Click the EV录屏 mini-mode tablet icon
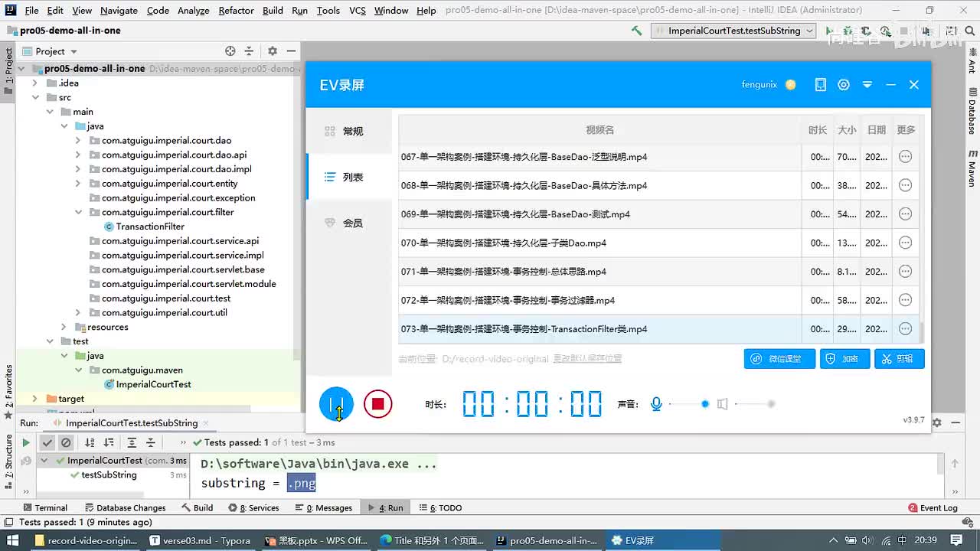 coord(821,85)
